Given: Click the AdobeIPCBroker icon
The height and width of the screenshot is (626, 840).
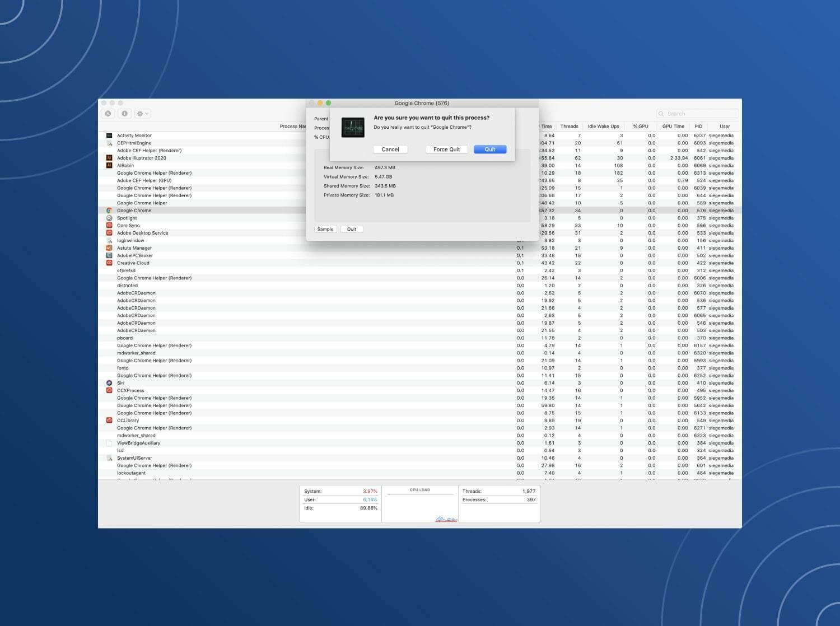Looking at the screenshot, I should 109,255.
